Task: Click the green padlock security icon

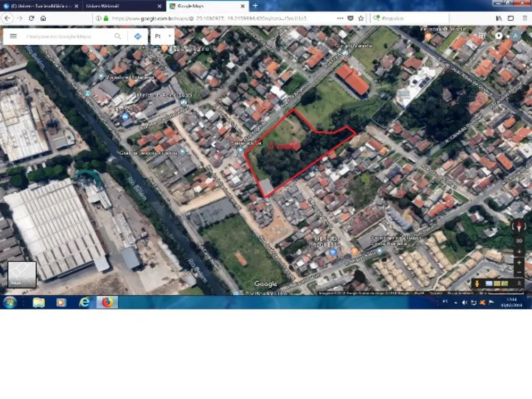Action: [106, 18]
